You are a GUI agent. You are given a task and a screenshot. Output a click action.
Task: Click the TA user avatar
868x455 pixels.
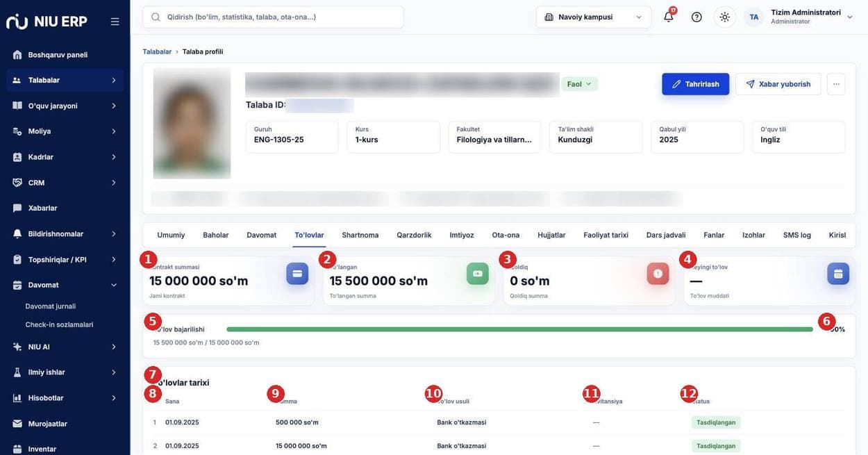click(754, 17)
